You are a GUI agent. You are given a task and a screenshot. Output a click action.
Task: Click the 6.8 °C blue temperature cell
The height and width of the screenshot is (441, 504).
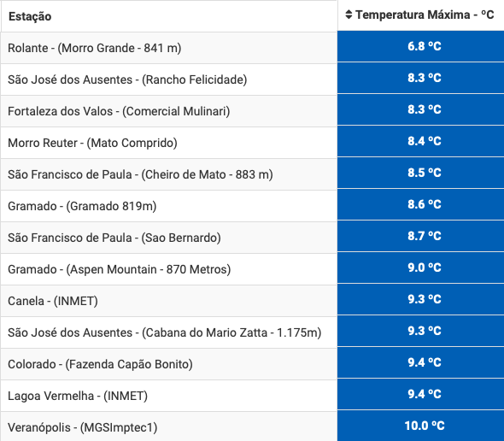[x=421, y=46]
